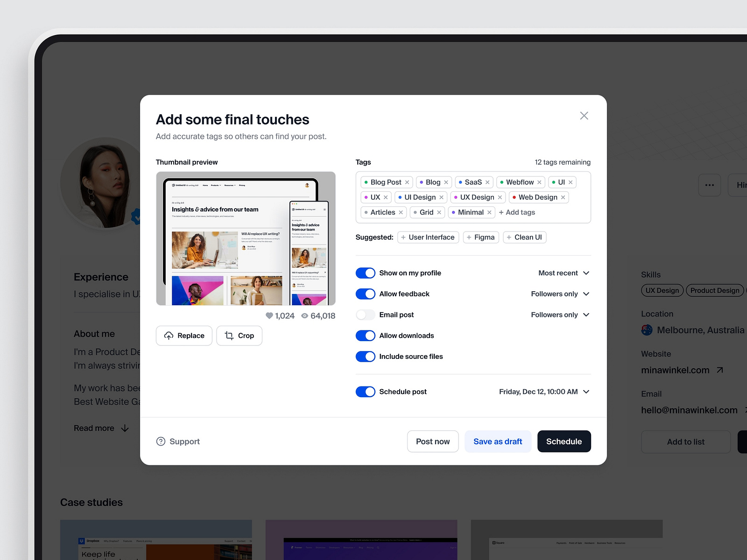The image size is (747, 560).
Task: Remove the UI tag
Action: tap(571, 182)
